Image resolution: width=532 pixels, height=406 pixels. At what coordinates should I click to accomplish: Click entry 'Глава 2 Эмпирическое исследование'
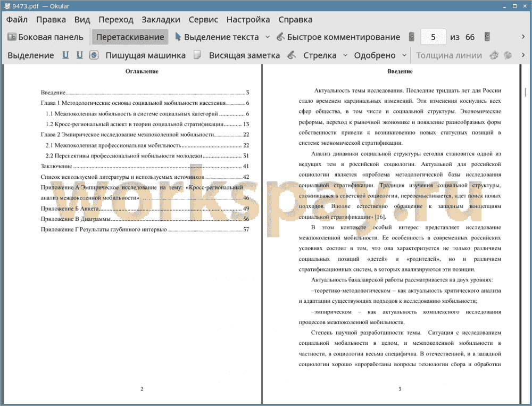pyautogui.click(x=145, y=135)
